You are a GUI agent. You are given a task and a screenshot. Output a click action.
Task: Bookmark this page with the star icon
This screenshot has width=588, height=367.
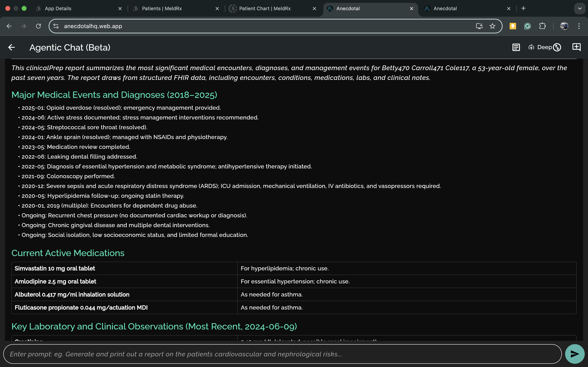click(x=492, y=26)
